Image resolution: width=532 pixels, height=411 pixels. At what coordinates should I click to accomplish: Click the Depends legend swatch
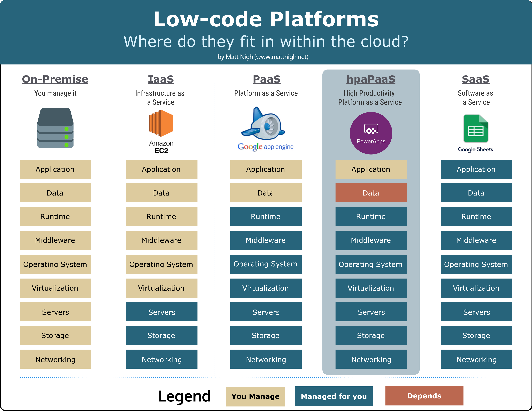[x=424, y=396]
